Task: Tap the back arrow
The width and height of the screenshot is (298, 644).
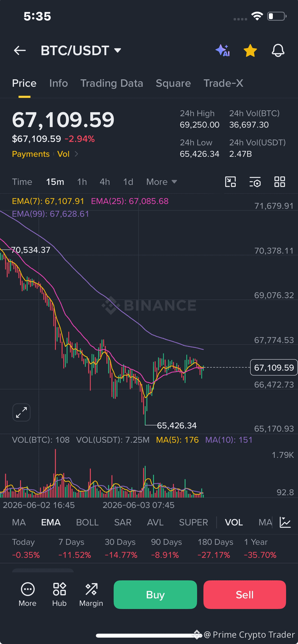Action: pyautogui.click(x=20, y=51)
